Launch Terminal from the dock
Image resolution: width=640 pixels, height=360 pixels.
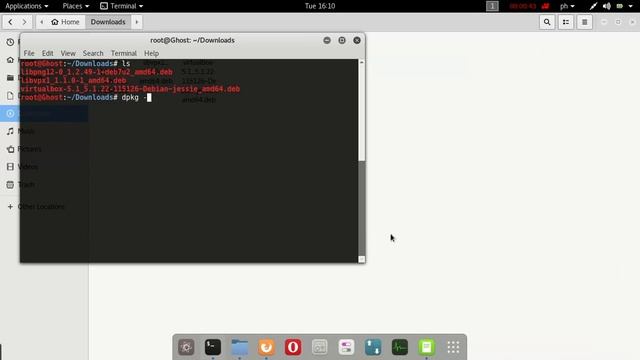213,347
